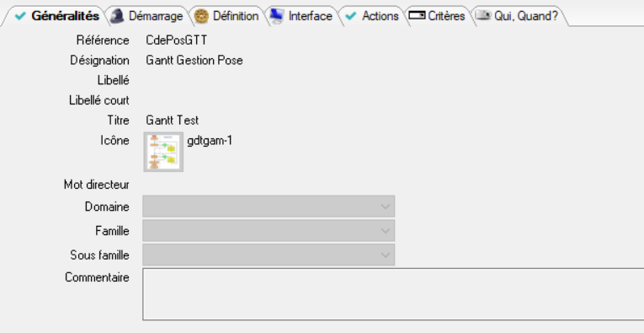Image resolution: width=644 pixels, height=333 pixels.
Task: Click the empty Libellé field
Action: pos(269,80)
